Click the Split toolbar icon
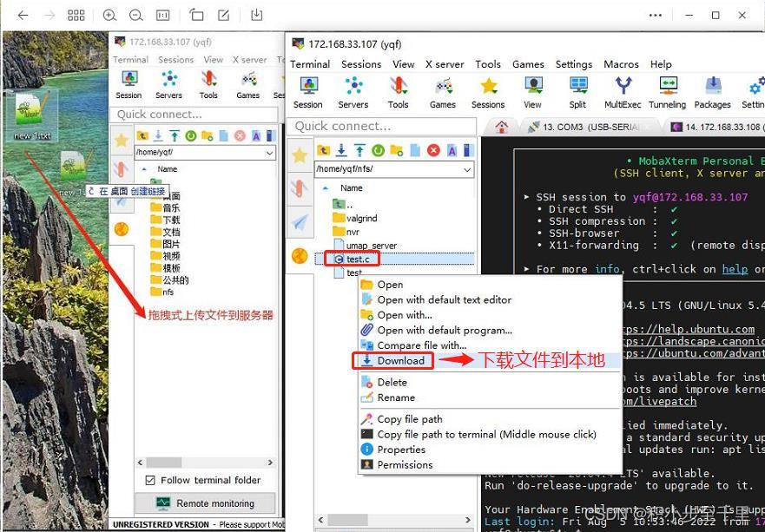The width and height of the screenshot is (765, 532). pos(577,92)
